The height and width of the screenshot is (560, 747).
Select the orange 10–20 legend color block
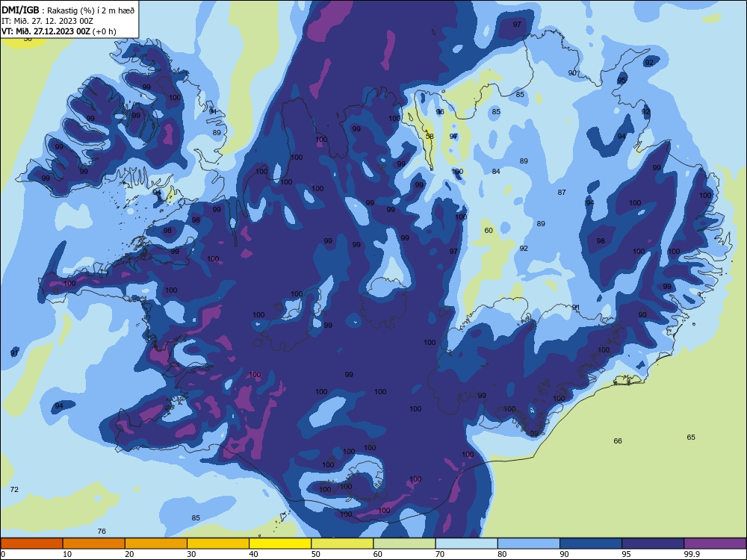[x=94, y=543]
